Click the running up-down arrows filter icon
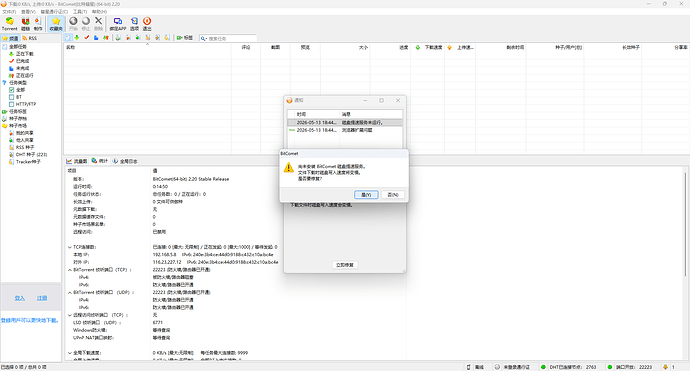The width and height of the screenshot is (690, 371). tap(106, 38)
